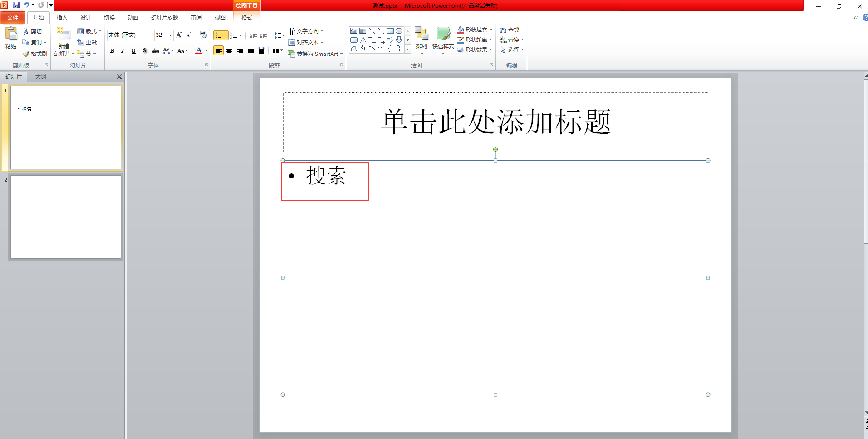Click the Paste (粘贴) clipboard icon
868x439 pixels.
pyautogui.click(x=11, y=34)
